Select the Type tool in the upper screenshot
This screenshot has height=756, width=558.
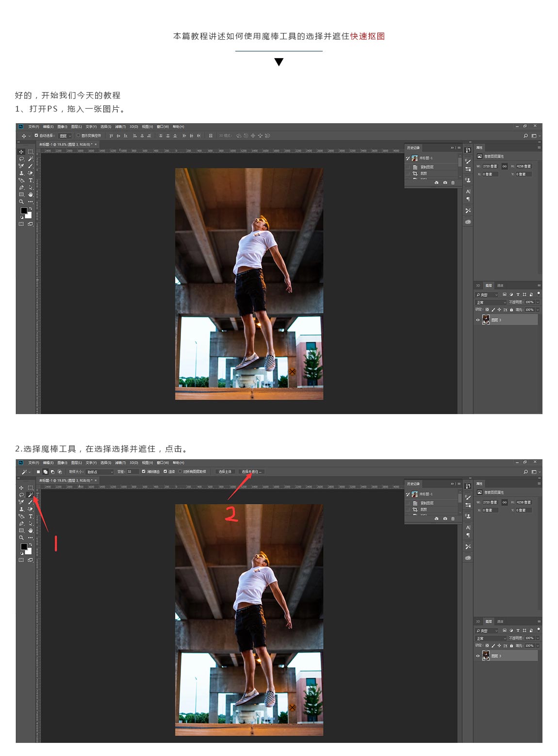tap(31, 180)
